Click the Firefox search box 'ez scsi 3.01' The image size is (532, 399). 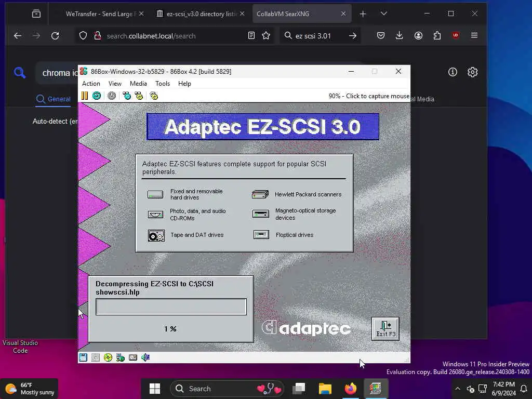pyautogui.click(x=313, y=36)
